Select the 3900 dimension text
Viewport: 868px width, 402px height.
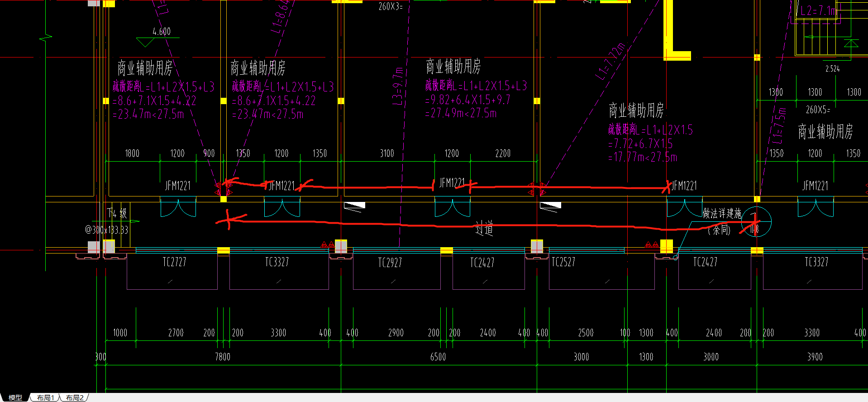(815, 357)
